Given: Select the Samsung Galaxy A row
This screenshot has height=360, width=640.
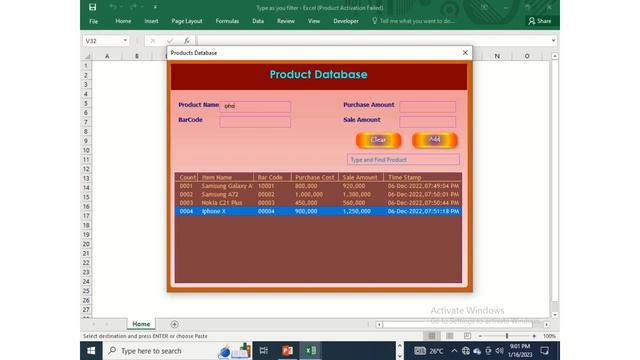Looking at the screenshot, I should tap(318, 186).
